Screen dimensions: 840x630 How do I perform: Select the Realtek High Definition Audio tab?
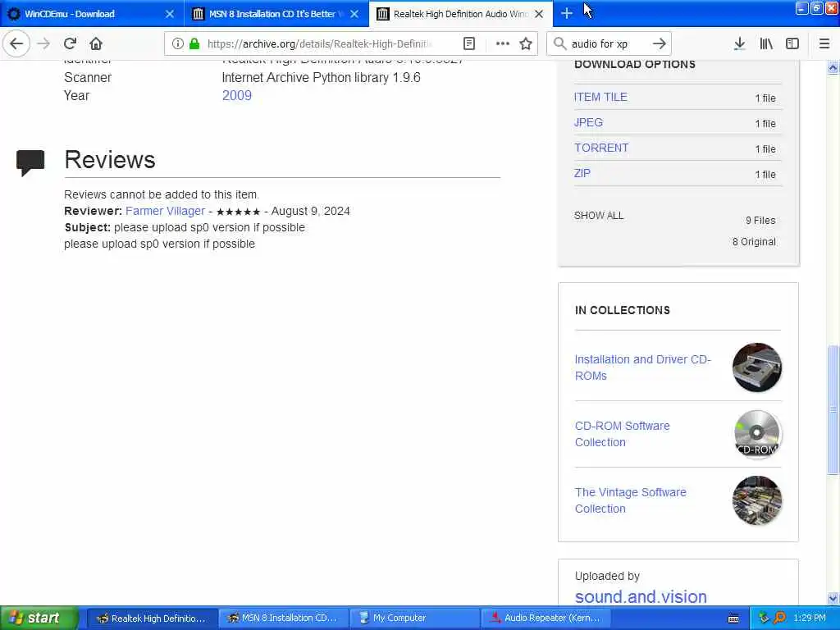click(461, 14)
